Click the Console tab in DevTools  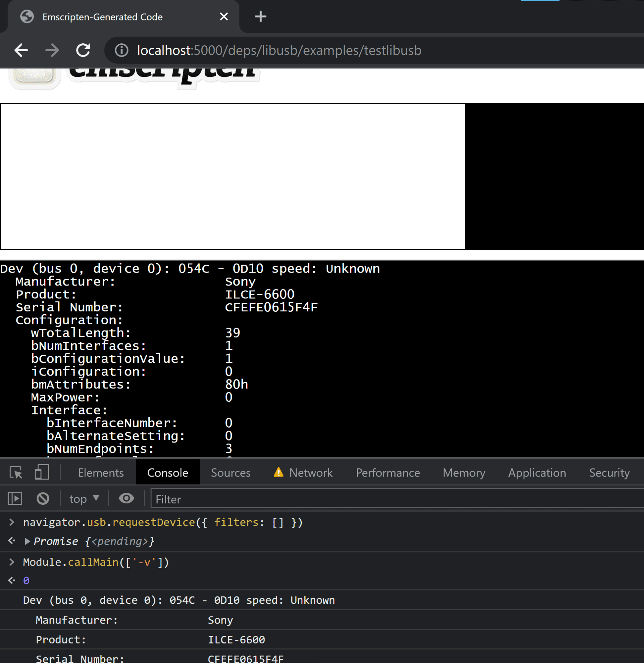pos(167,472)
